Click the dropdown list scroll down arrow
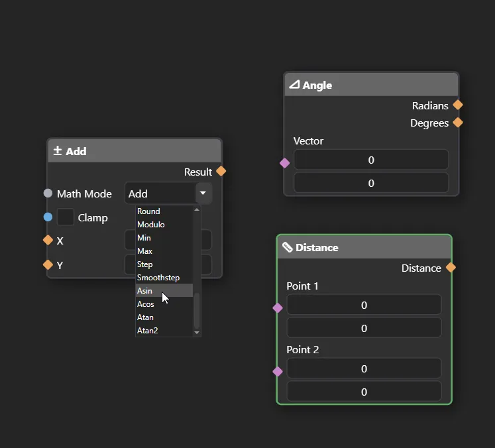 pyautogui.click(x=197, y=333)
